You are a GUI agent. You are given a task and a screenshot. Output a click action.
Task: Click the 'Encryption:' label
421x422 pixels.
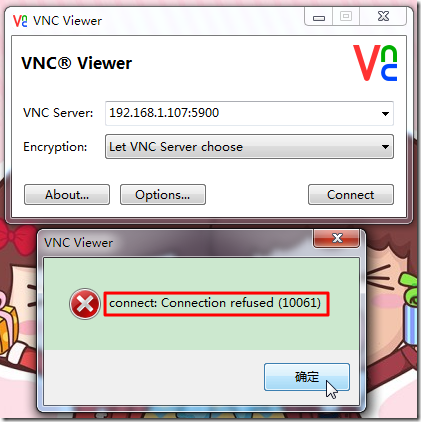pos(55,147)
